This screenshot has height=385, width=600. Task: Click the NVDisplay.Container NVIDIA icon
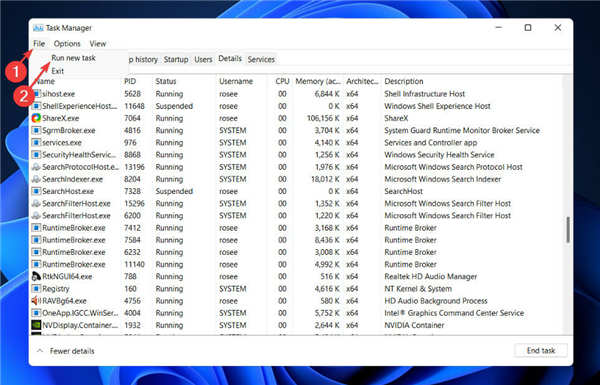pyautogui.click(x=36, y=325)
